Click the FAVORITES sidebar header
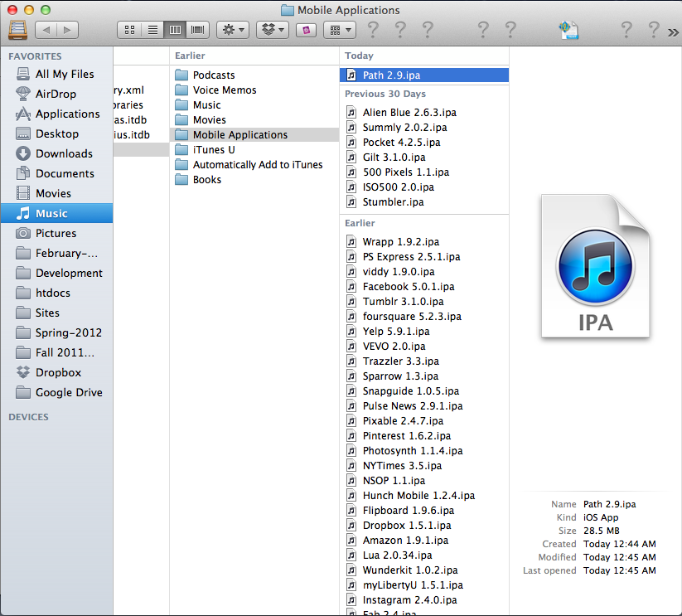682x616 pixels. (36, 56)
